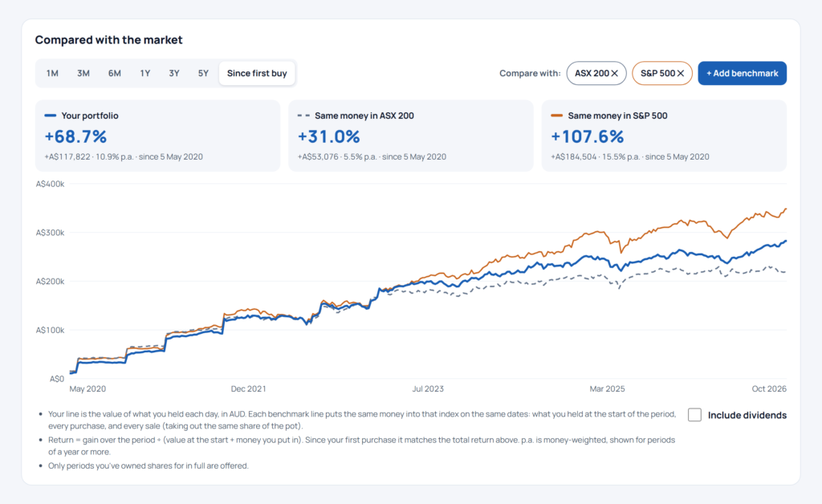822x504 pixels.
Task: Click the Include dividends label text
Action: coord(747,415)
